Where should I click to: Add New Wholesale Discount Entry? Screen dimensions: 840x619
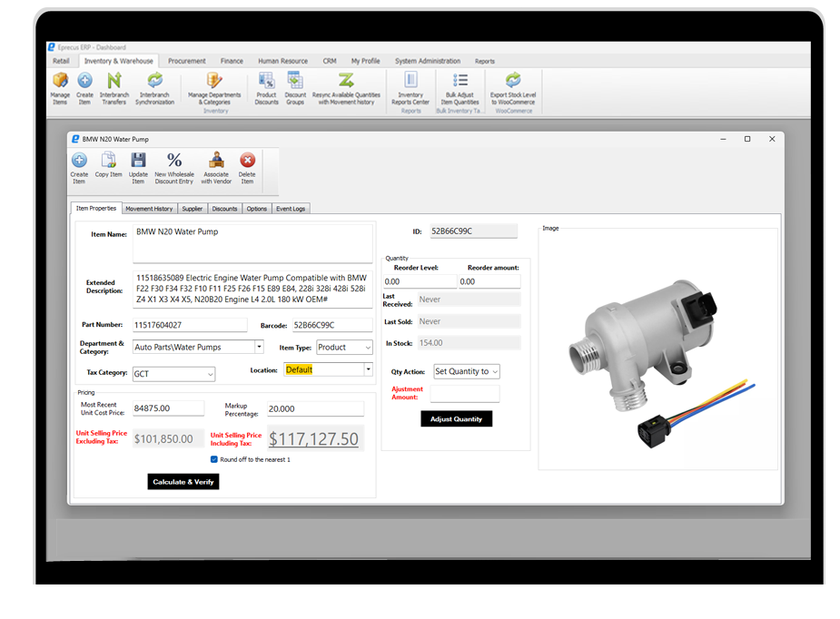pyautogui.click(x=174, y=168)
